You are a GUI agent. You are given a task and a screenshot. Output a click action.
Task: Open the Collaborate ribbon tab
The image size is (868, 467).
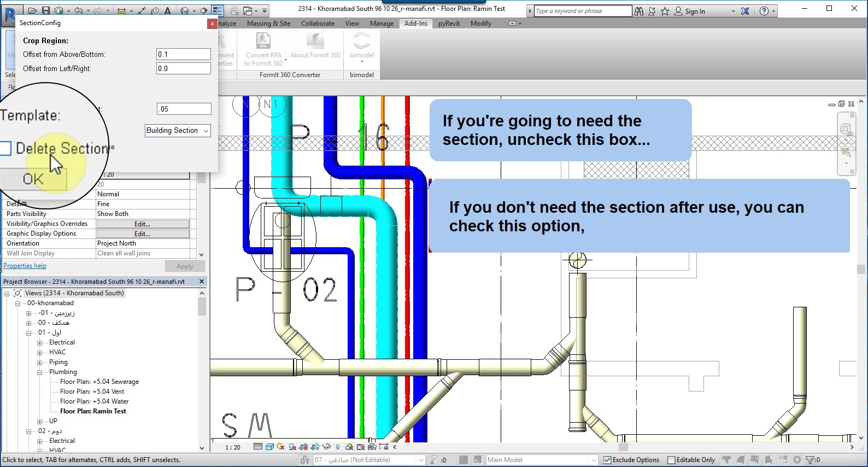pos(318,24)
